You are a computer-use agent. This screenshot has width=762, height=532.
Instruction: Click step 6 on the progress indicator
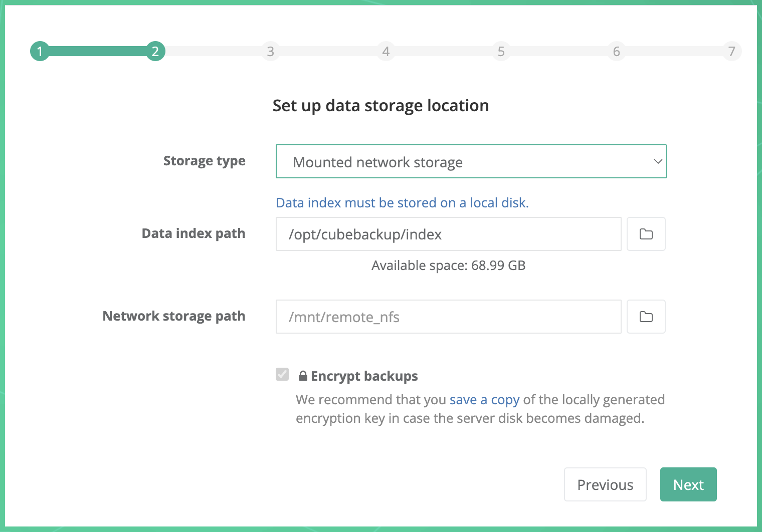[616, 51]
